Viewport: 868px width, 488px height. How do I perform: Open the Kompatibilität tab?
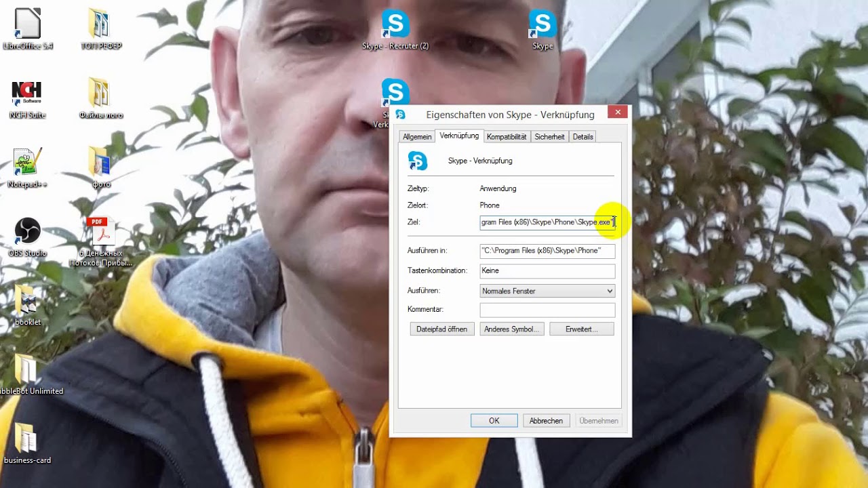click(x=507, y=137)
